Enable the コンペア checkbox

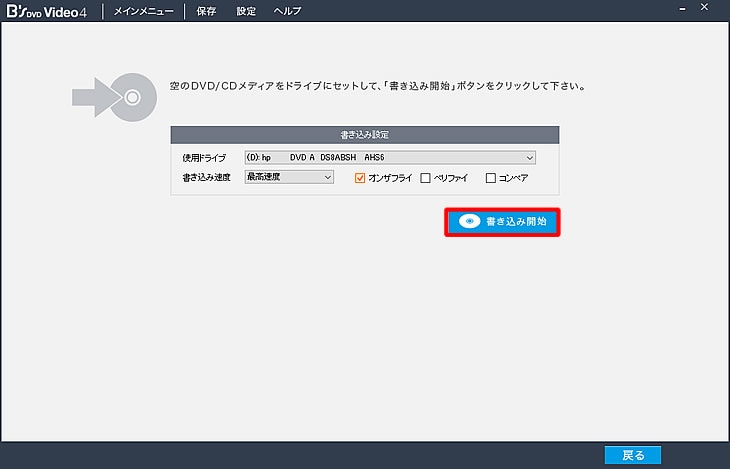click(x=490, y=178)
